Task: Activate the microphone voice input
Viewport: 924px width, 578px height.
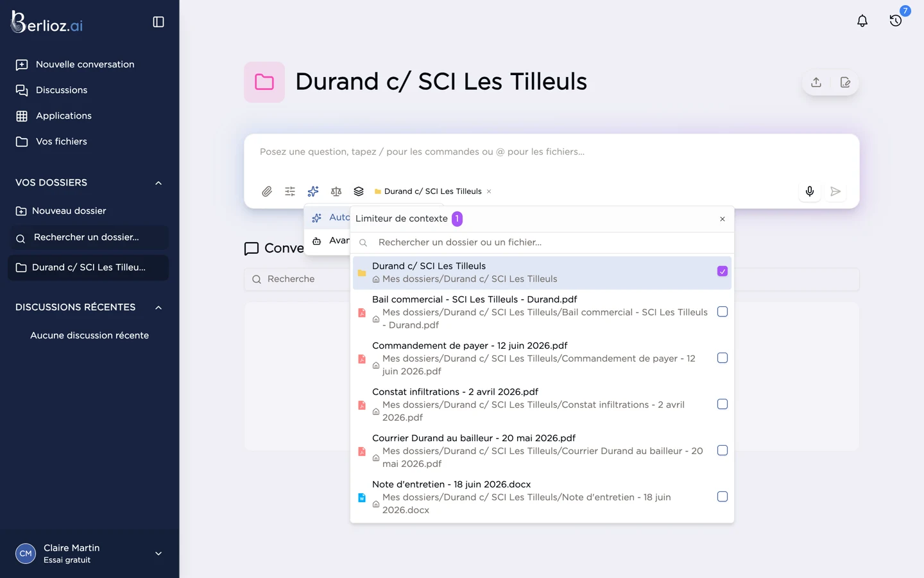Action: (x=810, y=191)
